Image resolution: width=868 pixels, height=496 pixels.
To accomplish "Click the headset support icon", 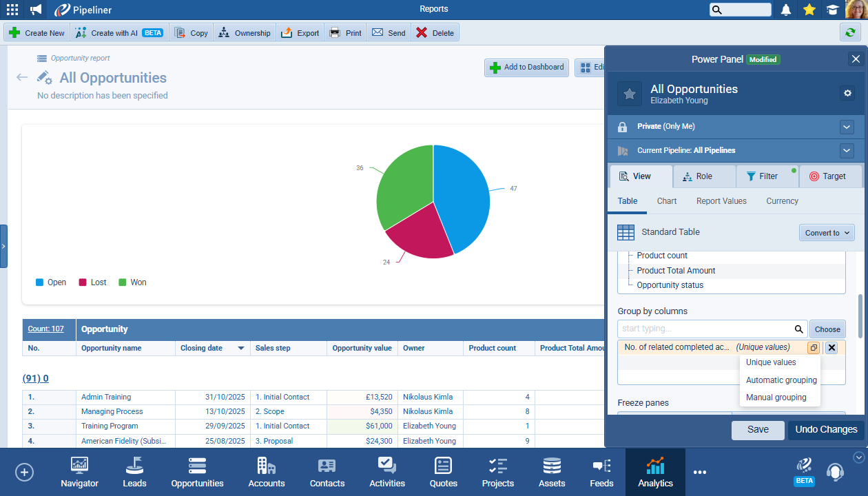I will (x=835, y=472).
